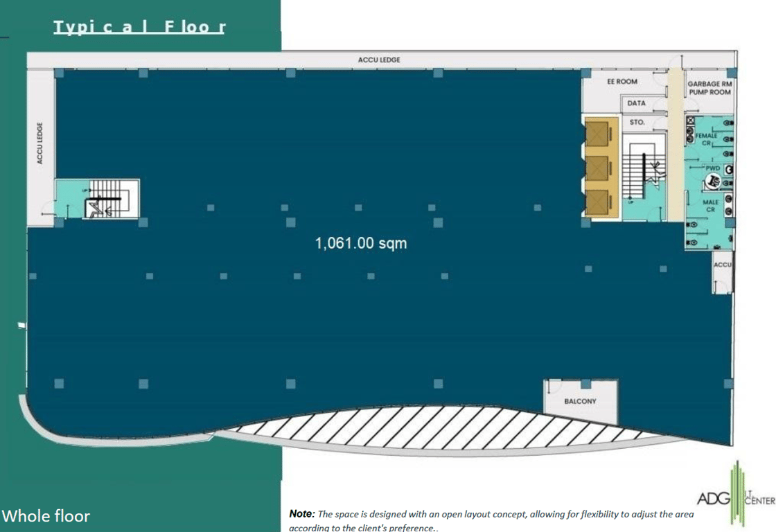Click the "1,061.00 sqm" area figure
This screenshot has height=532, width=776.
tap(361, 243)
